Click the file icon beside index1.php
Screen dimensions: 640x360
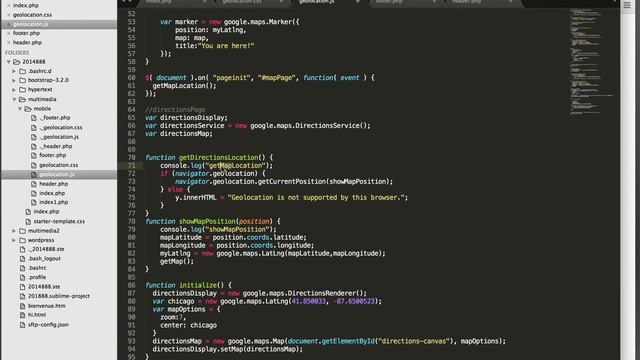[34, 202]
